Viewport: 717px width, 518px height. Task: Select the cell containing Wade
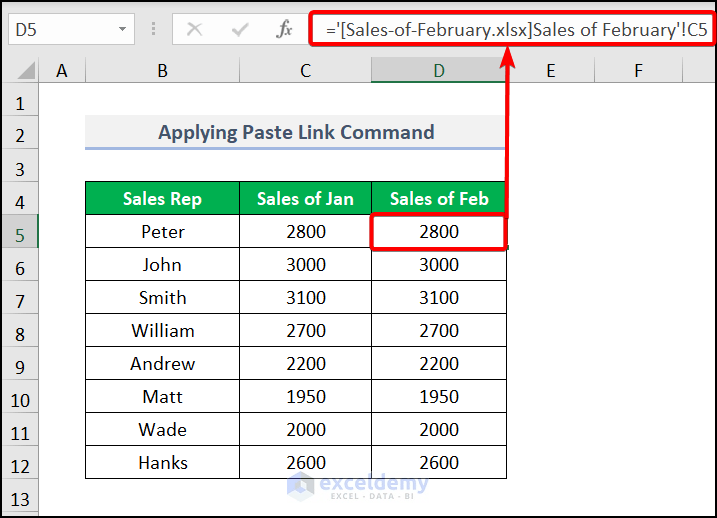pyautogui.click(x=162, y=429)
